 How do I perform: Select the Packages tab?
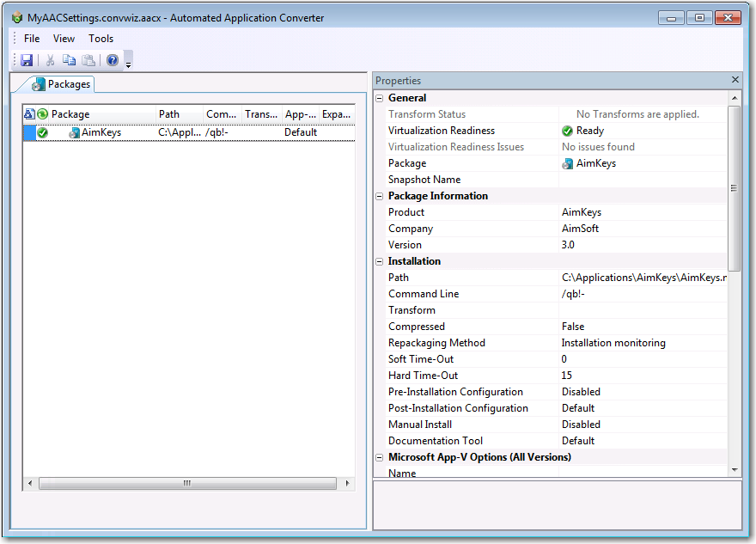tap(61, 84)
